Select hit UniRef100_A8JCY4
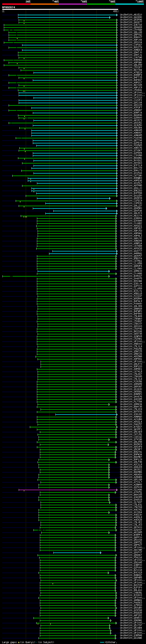146x644 pixels. pyautogui.click(x=131, y=216)
